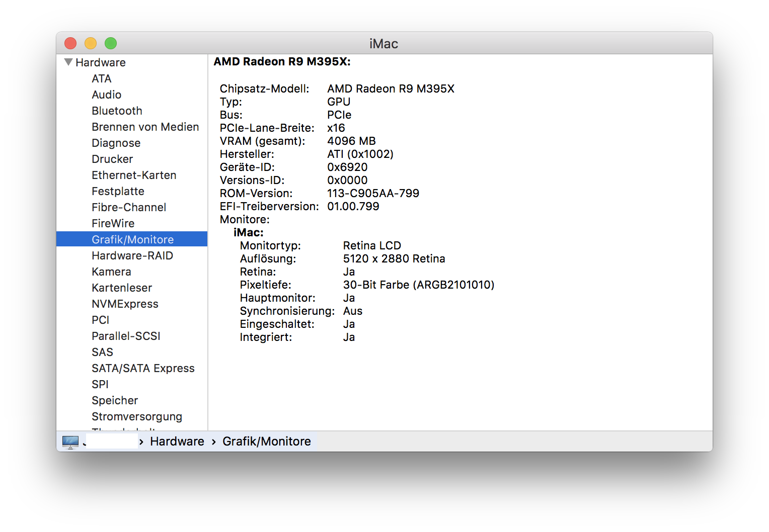Click the 5120 x 2880 Retina resolution
The height and width of the screenshot is (532, 769).
coord(394,258)
